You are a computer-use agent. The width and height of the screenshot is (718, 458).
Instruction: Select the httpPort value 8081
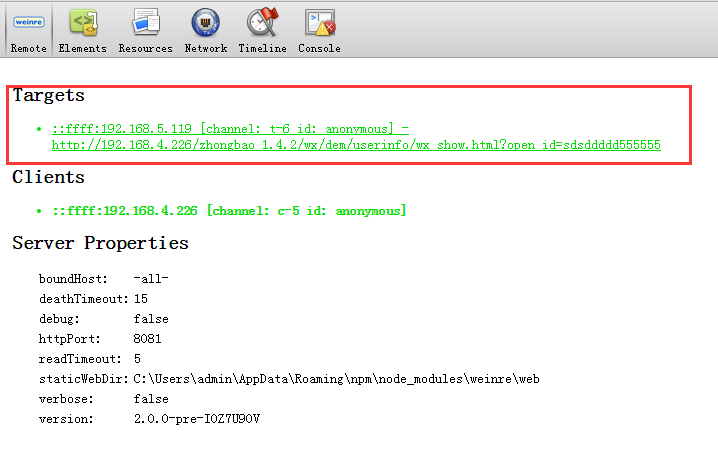[147, 339]
